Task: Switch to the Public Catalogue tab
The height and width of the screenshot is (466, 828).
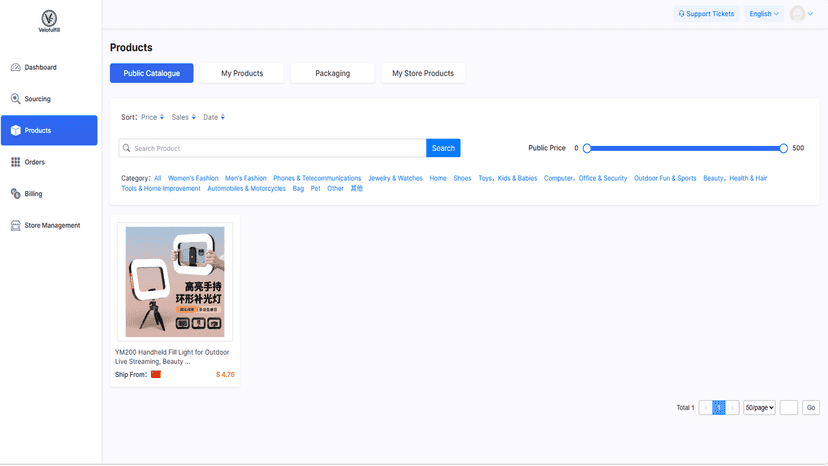Action: click(x=152, y=73)
